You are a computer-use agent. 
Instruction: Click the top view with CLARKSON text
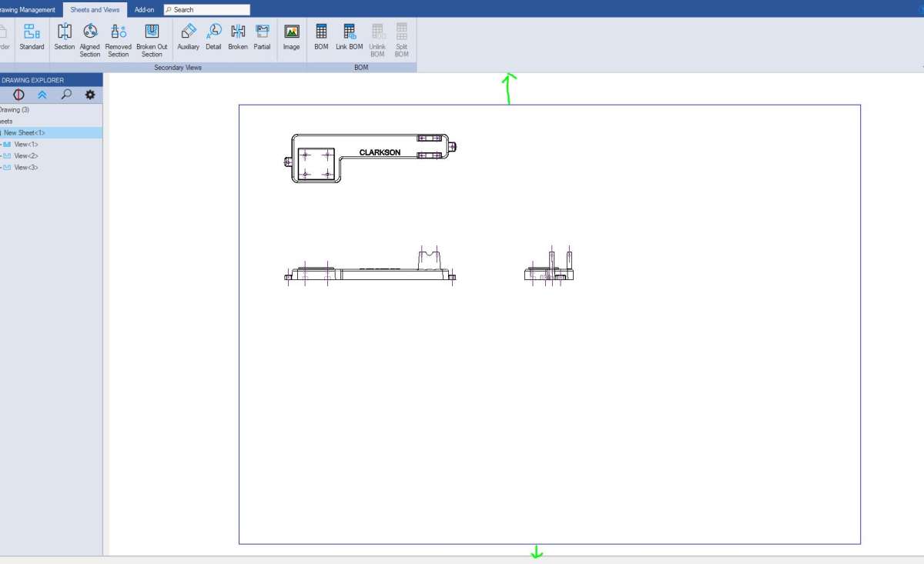tap(371, 159)
